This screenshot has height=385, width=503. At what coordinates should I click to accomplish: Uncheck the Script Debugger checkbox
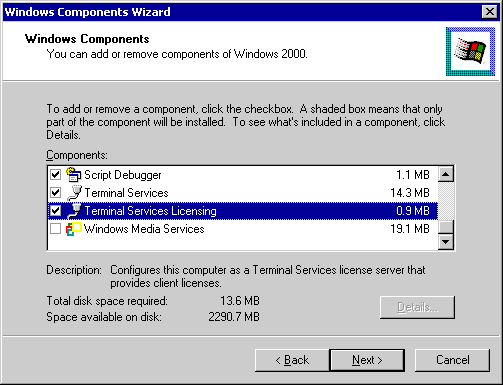(x=55, y=175)
